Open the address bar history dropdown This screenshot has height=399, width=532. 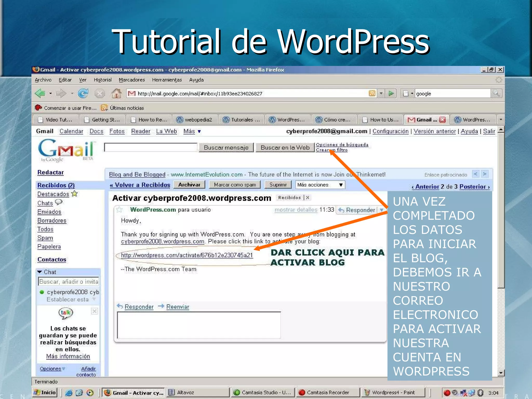coord(381,93)
